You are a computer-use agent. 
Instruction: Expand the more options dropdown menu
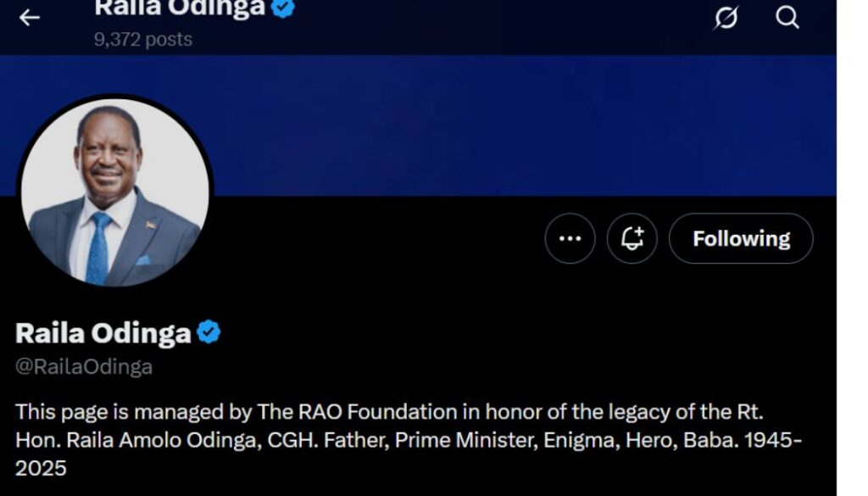[569, 238]
